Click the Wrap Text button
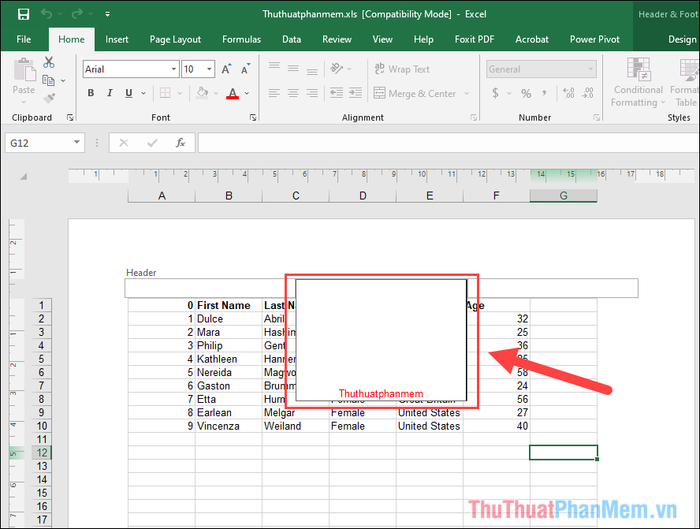The image size is (700, 529). (x=400, y=69)
